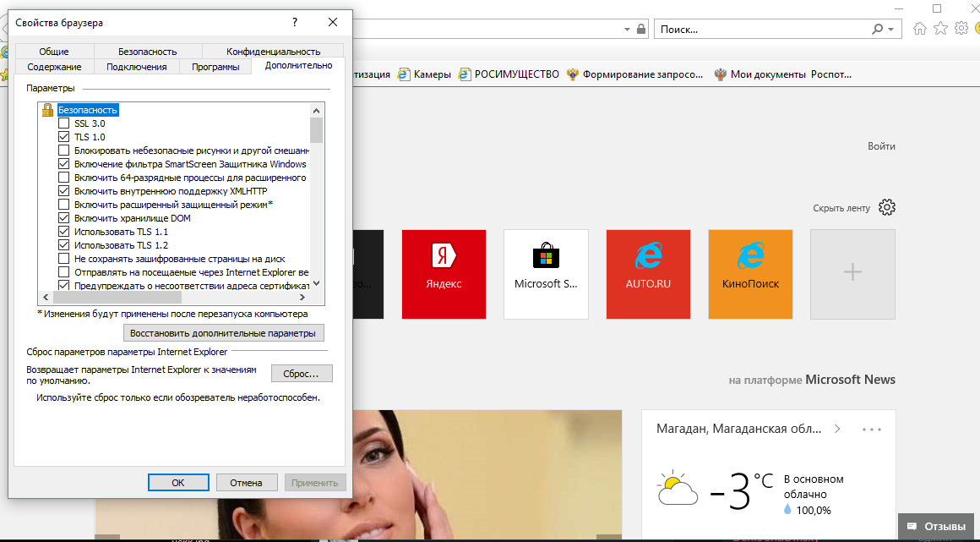The height and width of the screenshot is (542, 980).
Task: Open the КиноПоиск tile
Action: pos(750,274)
